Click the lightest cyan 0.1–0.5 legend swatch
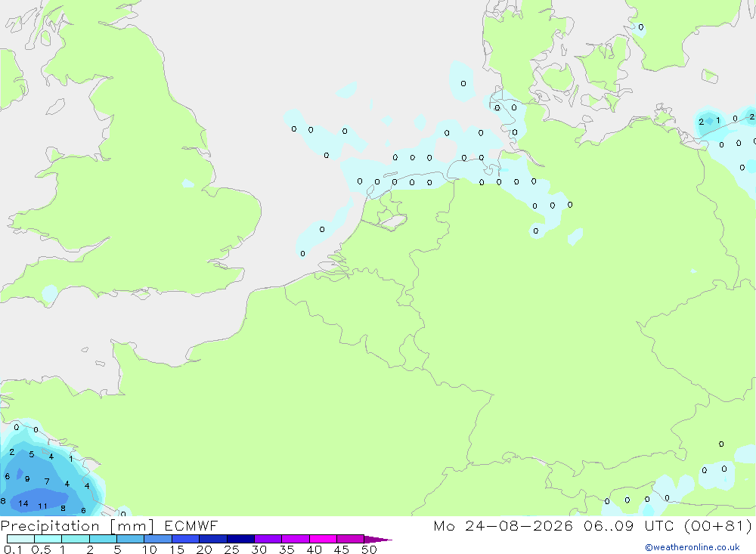 pyautogui.click(x=20, y=539)
